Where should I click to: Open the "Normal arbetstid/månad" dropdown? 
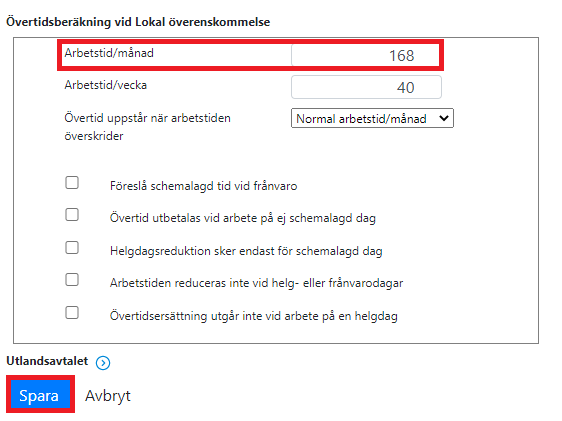pyautogui.click(x=372, y=118)
